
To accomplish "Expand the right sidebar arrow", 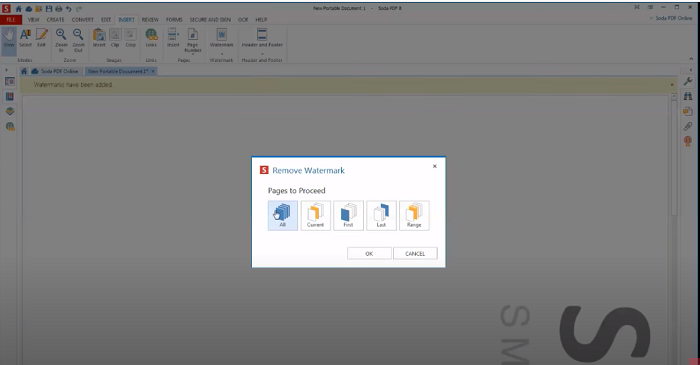I will click(x=691, y=70).
